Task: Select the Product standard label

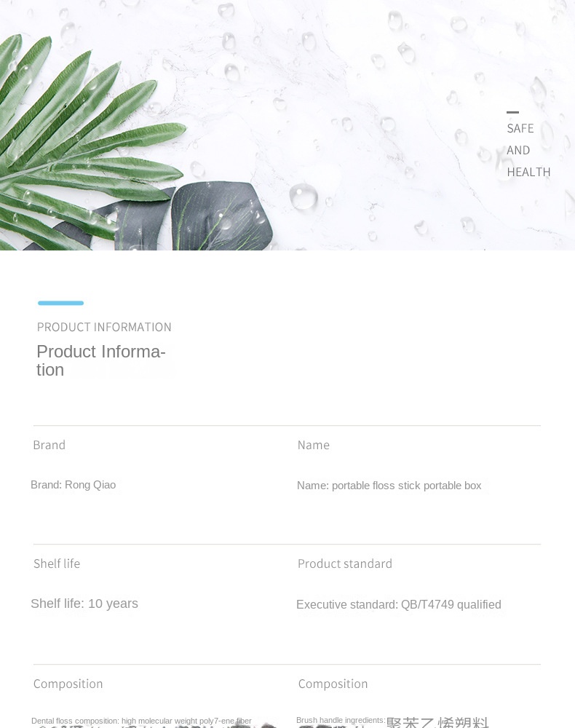Action: 345,563
